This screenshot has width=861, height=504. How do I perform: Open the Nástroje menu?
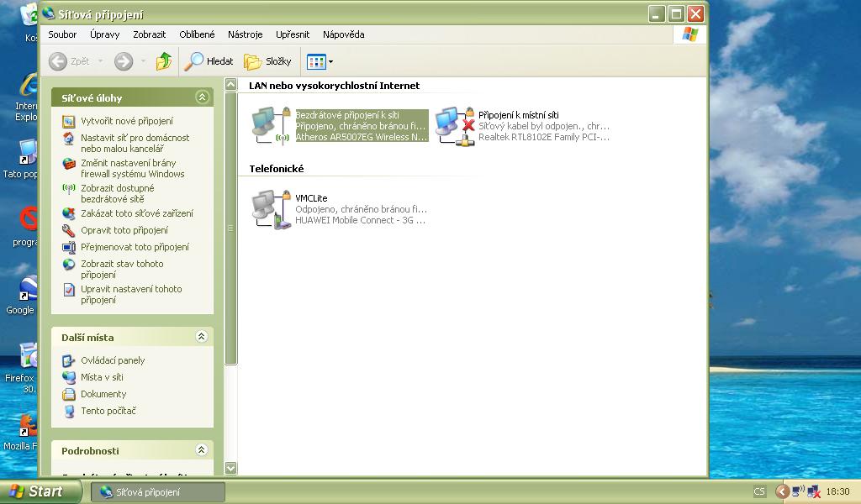[x=245, y=34]
